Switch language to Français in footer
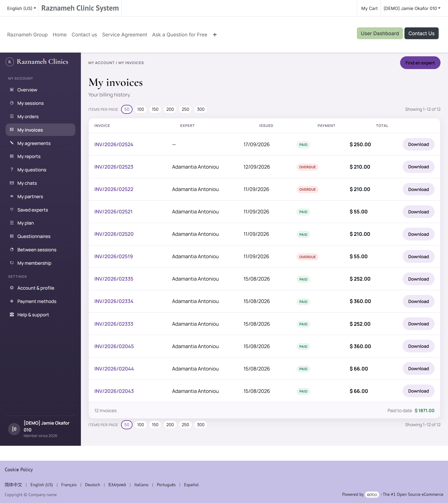The height and width of the screenshot is (503, 448). click(x=69, y=484)
